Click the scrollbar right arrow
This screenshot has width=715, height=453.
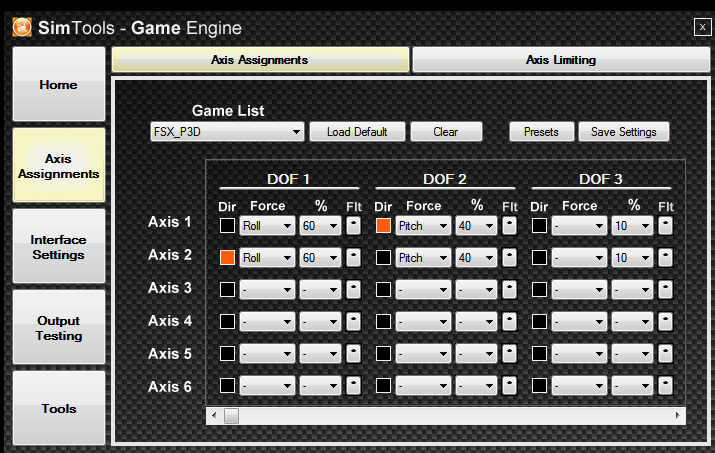[x=678, y=416]
